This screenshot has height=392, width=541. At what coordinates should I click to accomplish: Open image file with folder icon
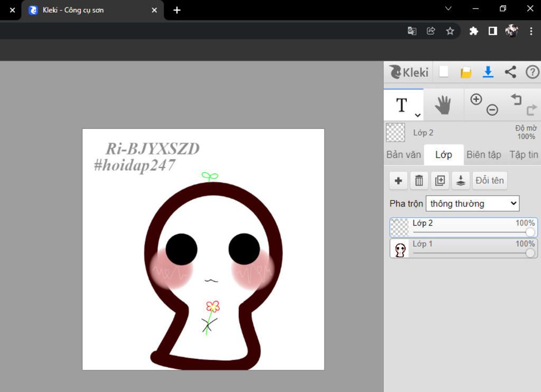click(x=465, y=72)
